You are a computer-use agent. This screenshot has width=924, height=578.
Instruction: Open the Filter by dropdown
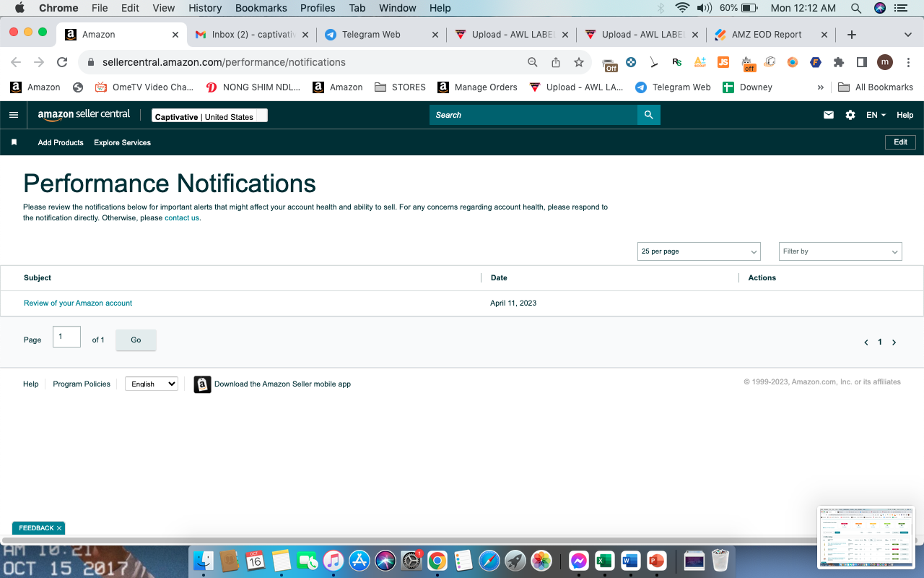coord(840,251)
